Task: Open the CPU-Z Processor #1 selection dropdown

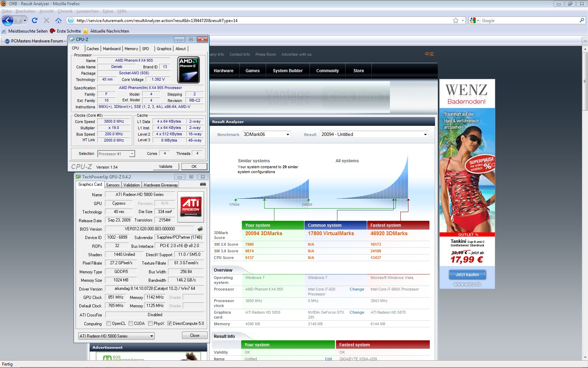Action: [x=116, y=154]
